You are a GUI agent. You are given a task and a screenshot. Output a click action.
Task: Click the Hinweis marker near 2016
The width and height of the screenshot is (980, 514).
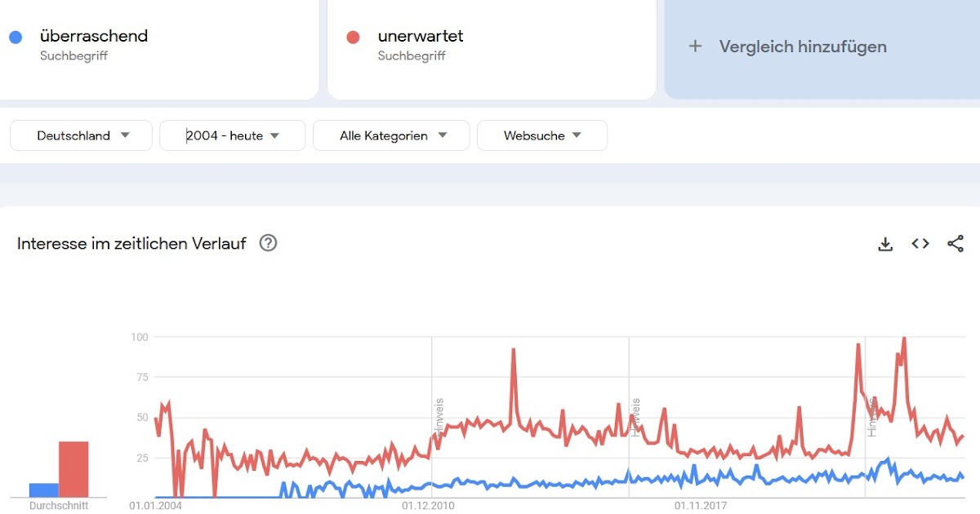pyautogui.click(x=636, y=416)
